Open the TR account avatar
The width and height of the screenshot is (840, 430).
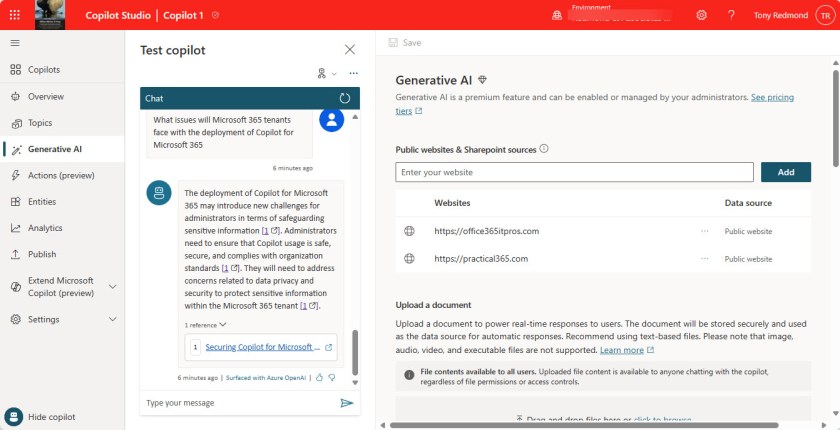826,15
